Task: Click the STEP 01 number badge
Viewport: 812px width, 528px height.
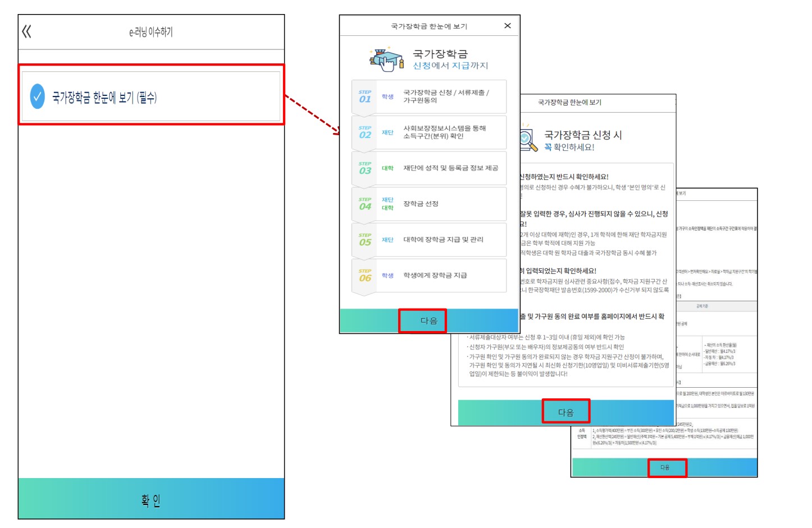Action: 365,97
